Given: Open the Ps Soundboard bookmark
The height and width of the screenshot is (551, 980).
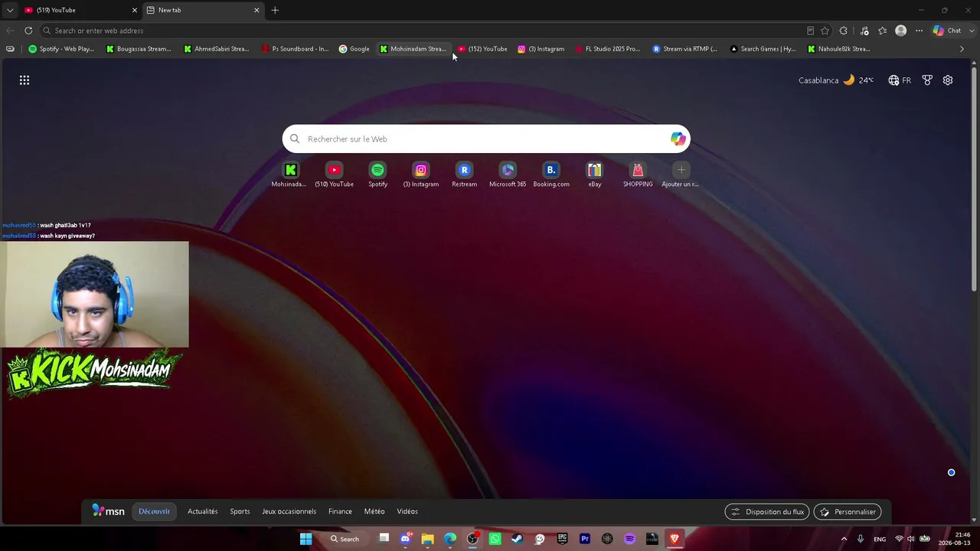Looking at the screenshot, I should 295,49.
